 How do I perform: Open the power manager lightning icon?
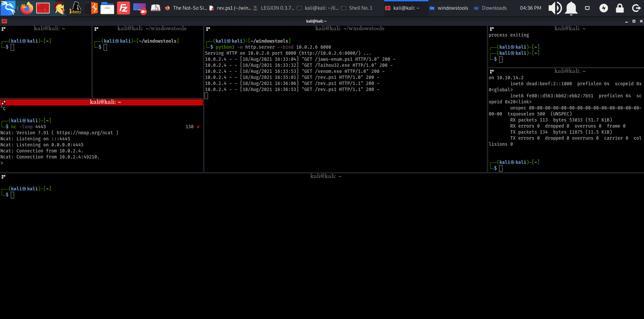tap(604, 8)
